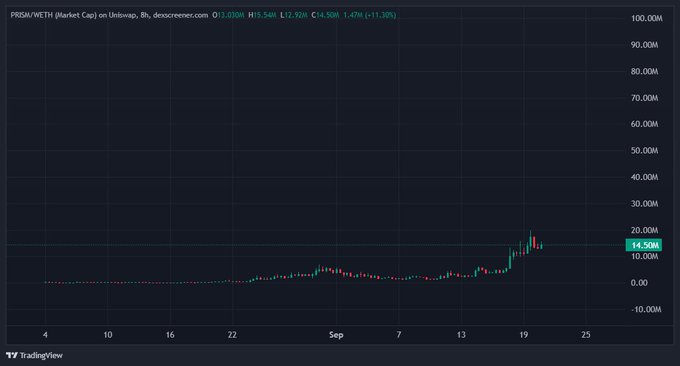Click the 25 date label on time axis
Image resolution: width=680 pixels, height=366 pixels.
click(x=586, y=335)
